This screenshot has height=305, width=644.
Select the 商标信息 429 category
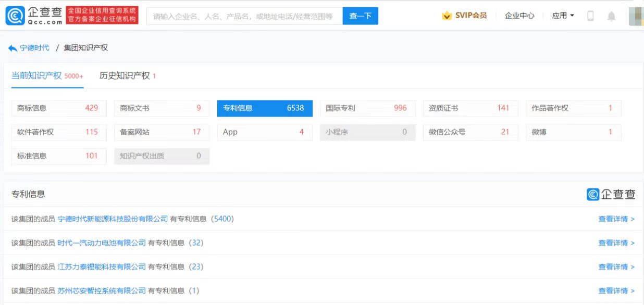[59, 108]
